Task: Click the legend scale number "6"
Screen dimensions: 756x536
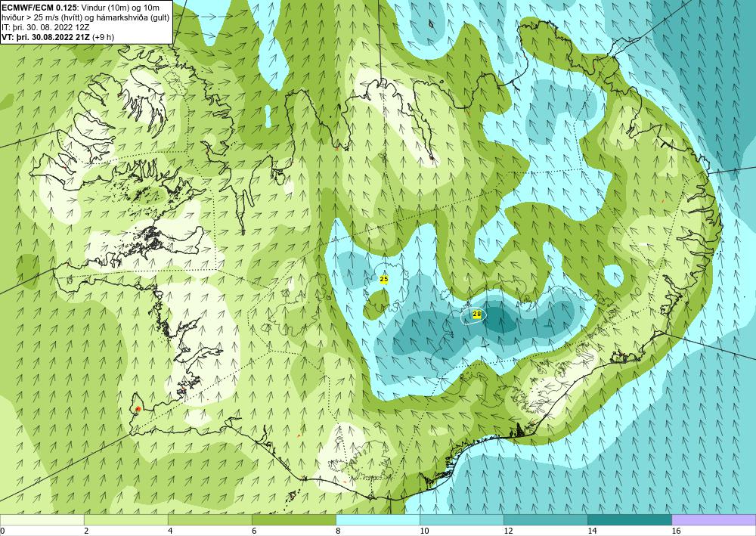Action: pos(254,531)
